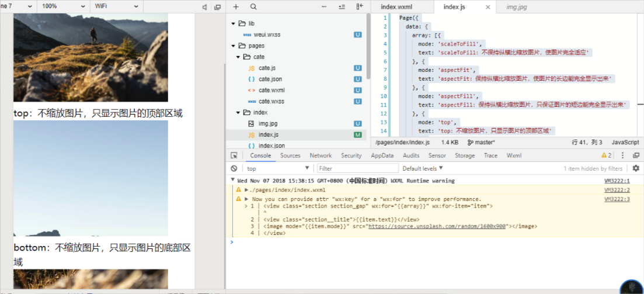Open the Security devtools tab
Screen dimensions: 644x294
[351, 155]
